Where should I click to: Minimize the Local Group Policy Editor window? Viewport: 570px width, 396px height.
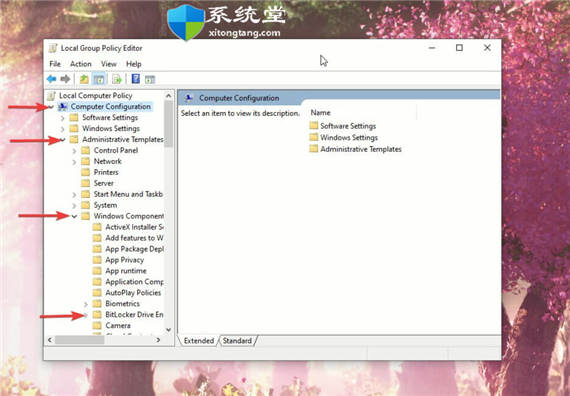[x=432, y=48]
